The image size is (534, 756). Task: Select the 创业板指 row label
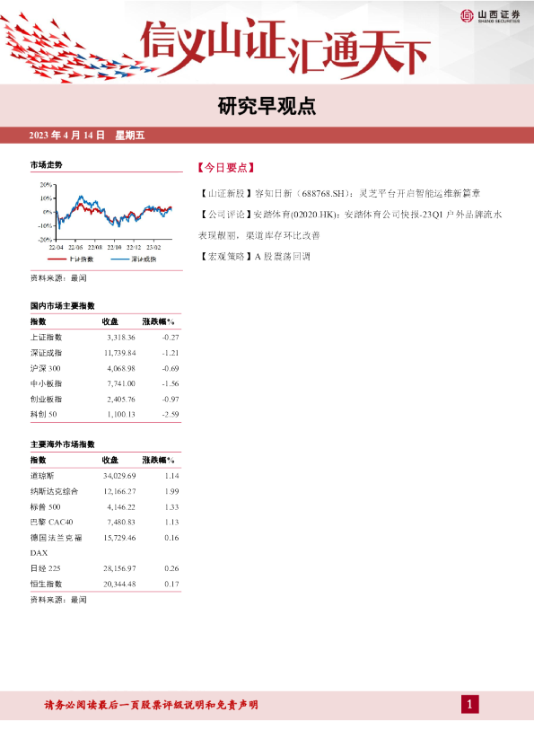tap(47, 399)
